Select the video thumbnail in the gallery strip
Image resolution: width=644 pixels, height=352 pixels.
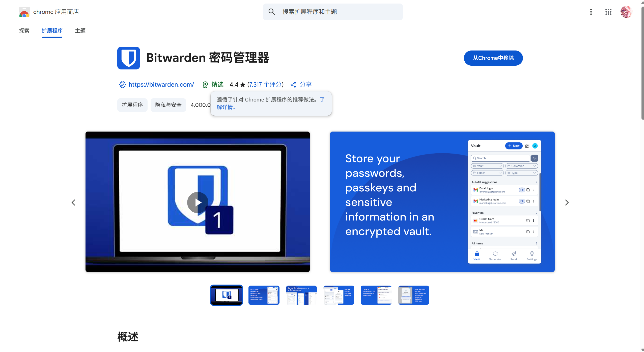pyautogui.click(x=227, y=295)
